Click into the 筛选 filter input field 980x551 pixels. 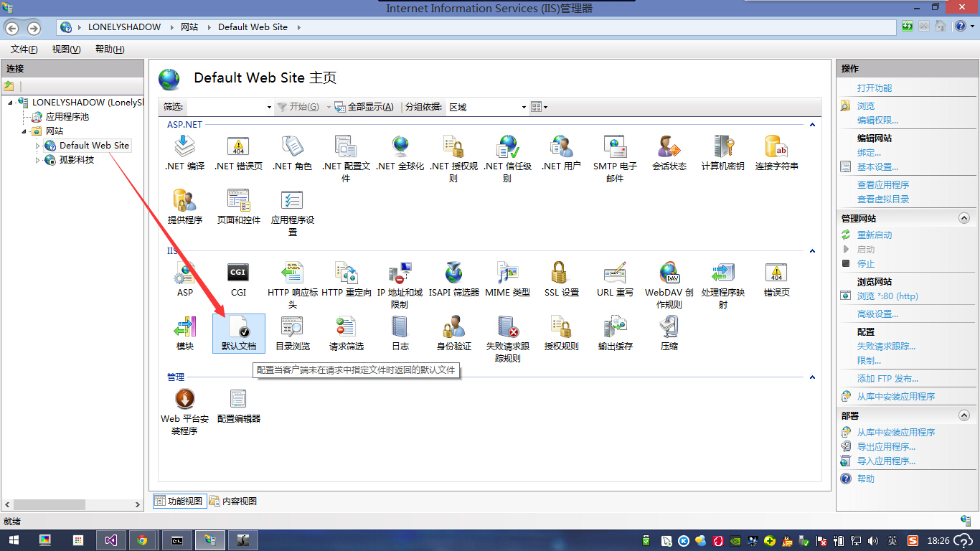point(226,107)
